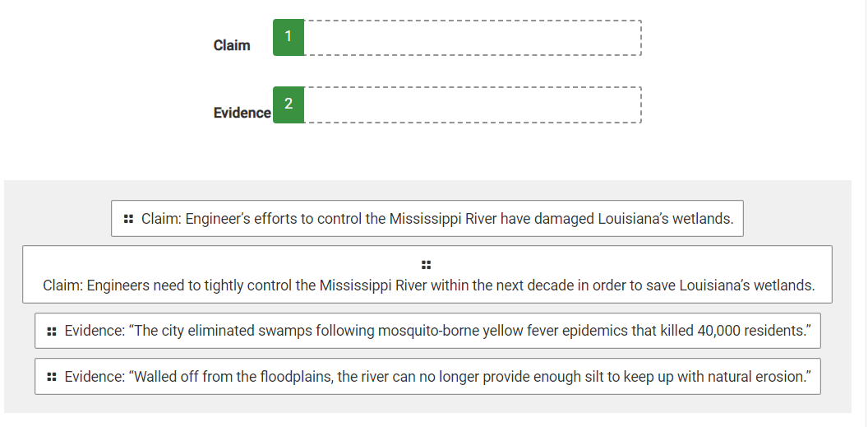The width and height of the screenshot is (868, 427).
Task: Click the grip handle on the "Engineer's efforts" claim
Action: (128, 219)
